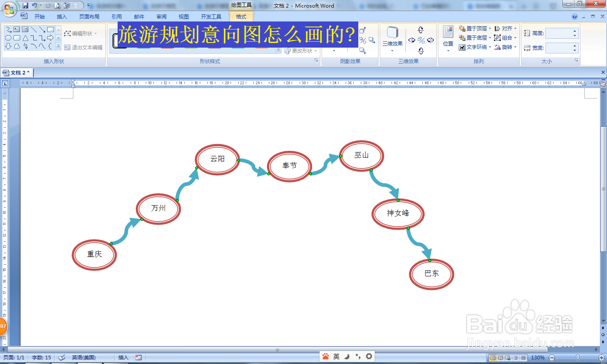Open the 插入 Insert tab
The height and width of the screenshot is (364, 607).
pyautogui.click(x=62, y=17)
